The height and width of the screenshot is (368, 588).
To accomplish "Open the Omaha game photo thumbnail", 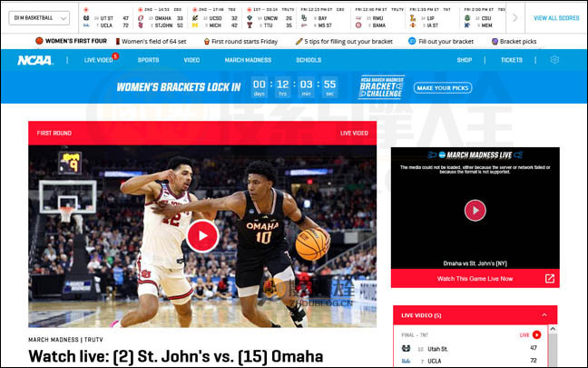I will [202, 236].
